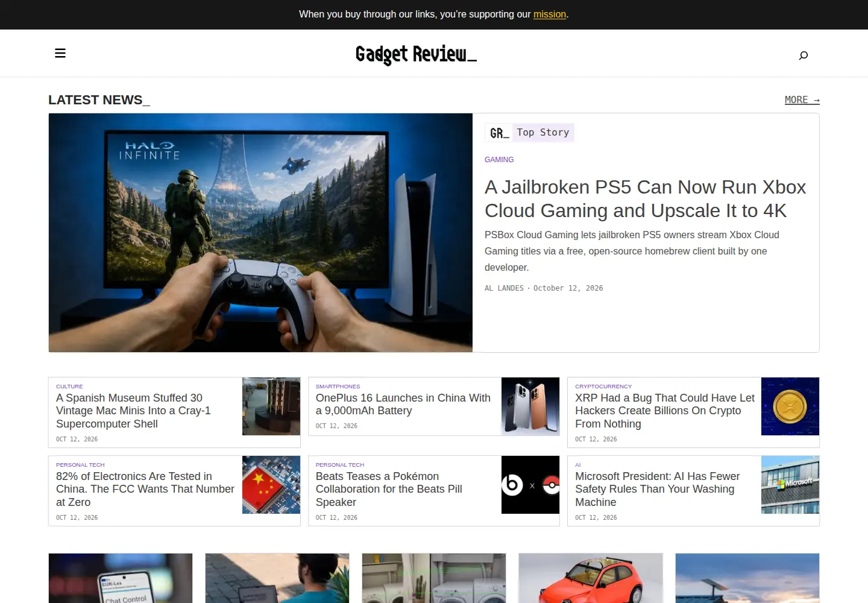The width and height of the screenshot is (868, 603).
Task: Open the washing machines card image
Action: point(434,578)
